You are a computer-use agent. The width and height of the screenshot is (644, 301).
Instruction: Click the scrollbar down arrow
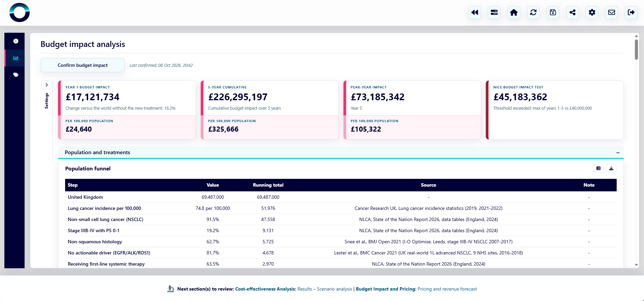[636, 265]
